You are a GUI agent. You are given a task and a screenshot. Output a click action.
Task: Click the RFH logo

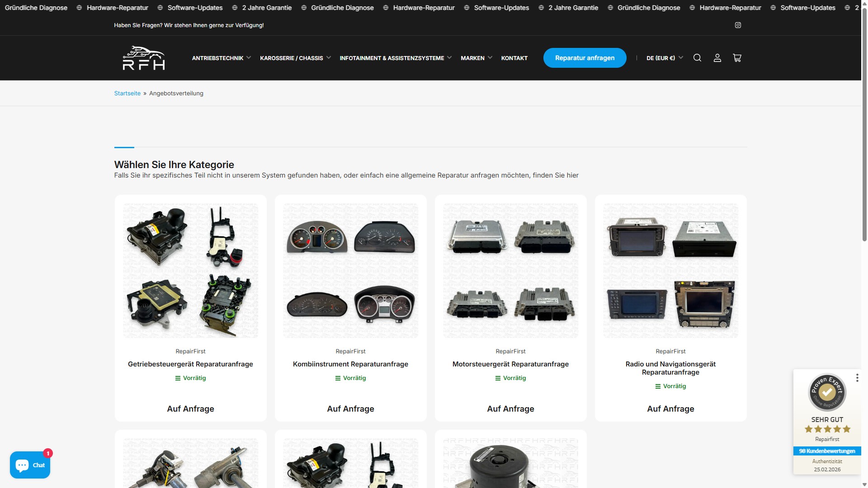[x=144, y=58]
